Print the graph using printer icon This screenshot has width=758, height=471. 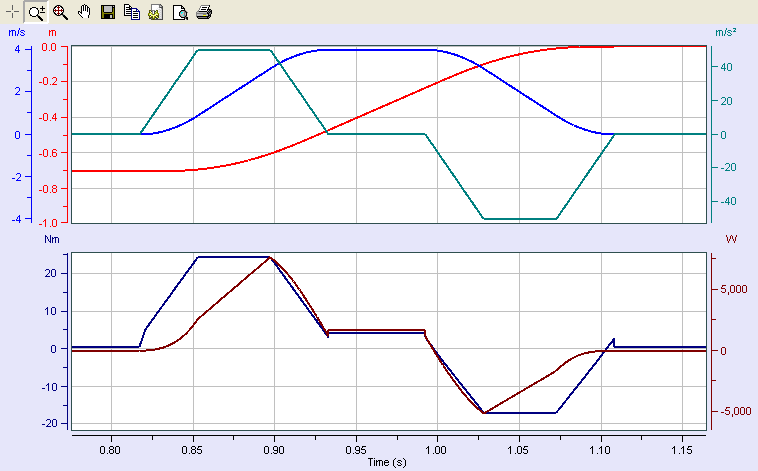(204, 12)
